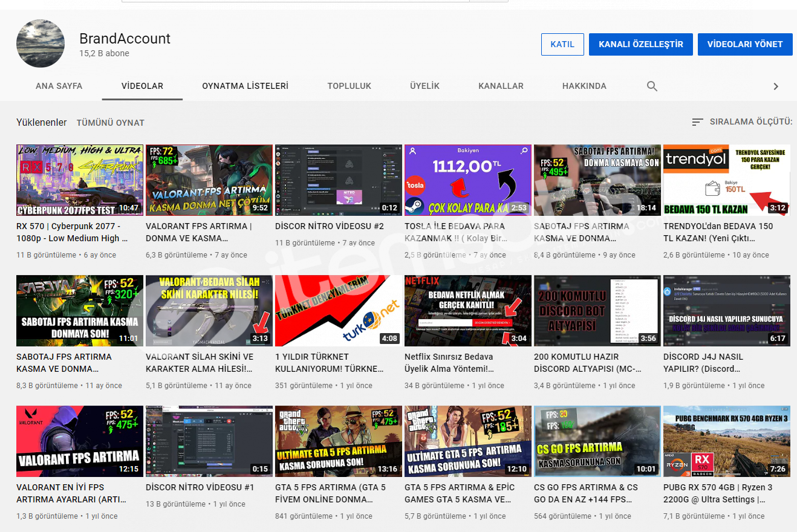Click VİDEOLARI YÖNET button
Image resolution: width=797 pixels, height=532 pixels.
pyautogui.click(x=745, y=44)
